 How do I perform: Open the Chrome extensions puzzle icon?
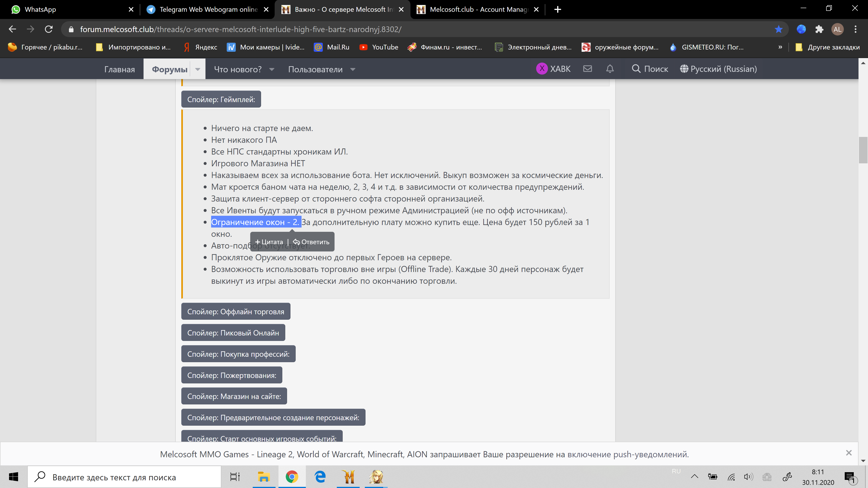click(x=819, y=29)
